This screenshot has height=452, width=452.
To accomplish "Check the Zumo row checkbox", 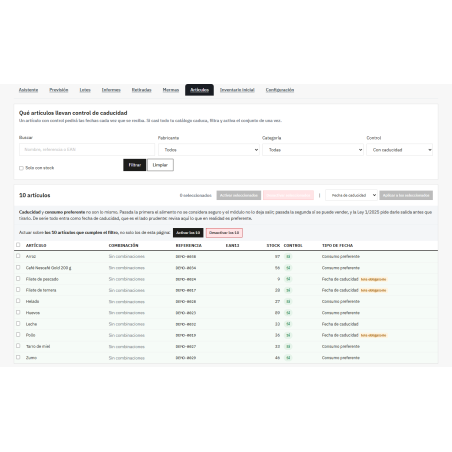I will pos(18,357).
